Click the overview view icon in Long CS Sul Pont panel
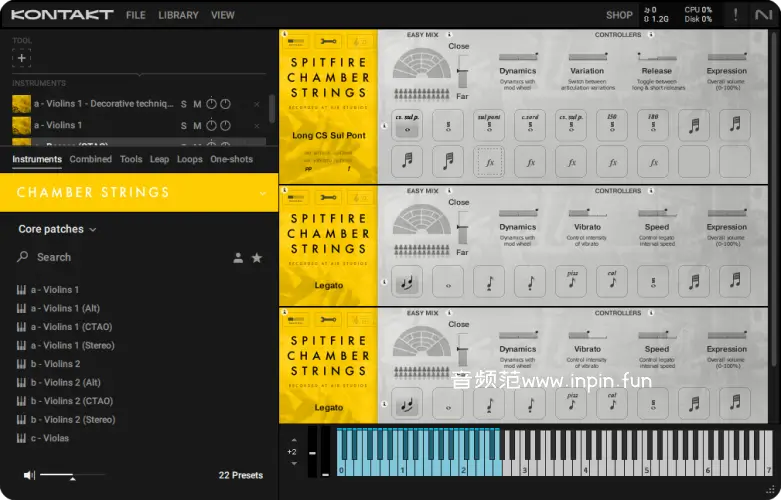This screenshot has width=781, height=500. point(296,42)
